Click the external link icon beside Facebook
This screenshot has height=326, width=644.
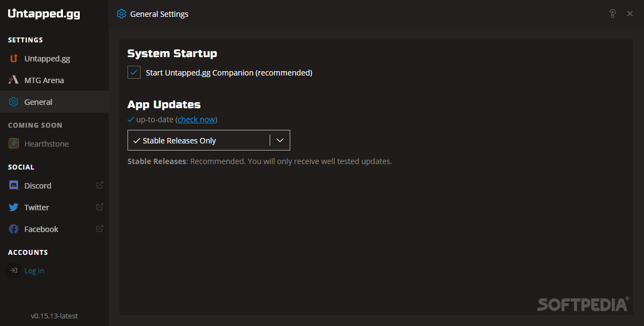(x=99, y=229)
